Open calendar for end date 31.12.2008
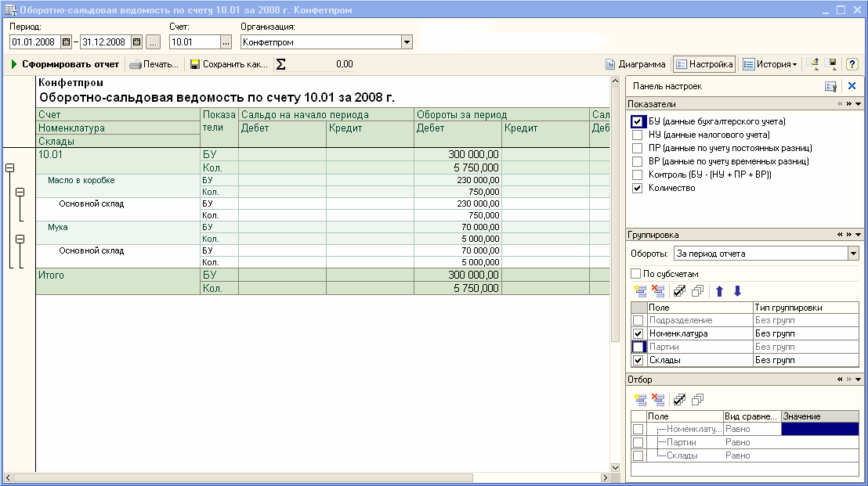 click(x=137, y=42)
